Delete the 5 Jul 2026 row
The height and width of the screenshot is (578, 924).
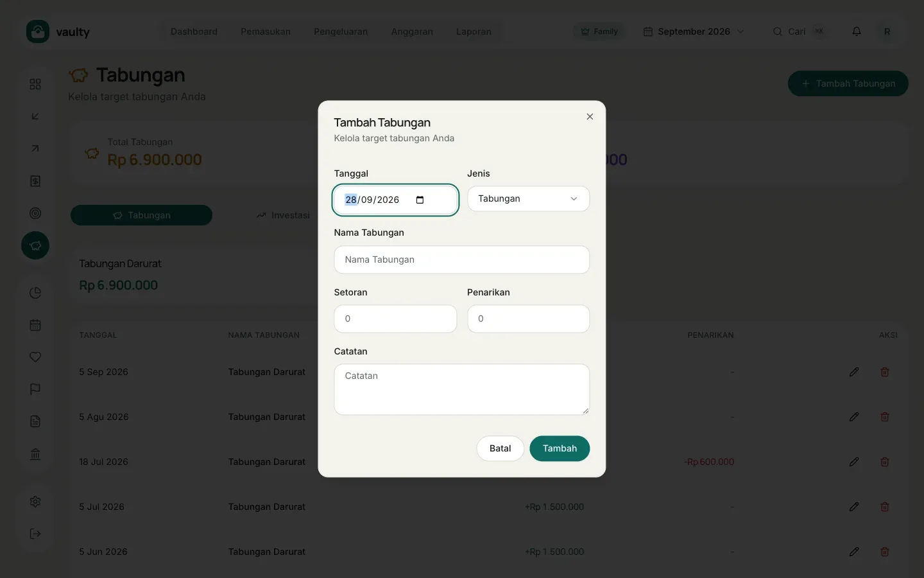click(885, 507)
